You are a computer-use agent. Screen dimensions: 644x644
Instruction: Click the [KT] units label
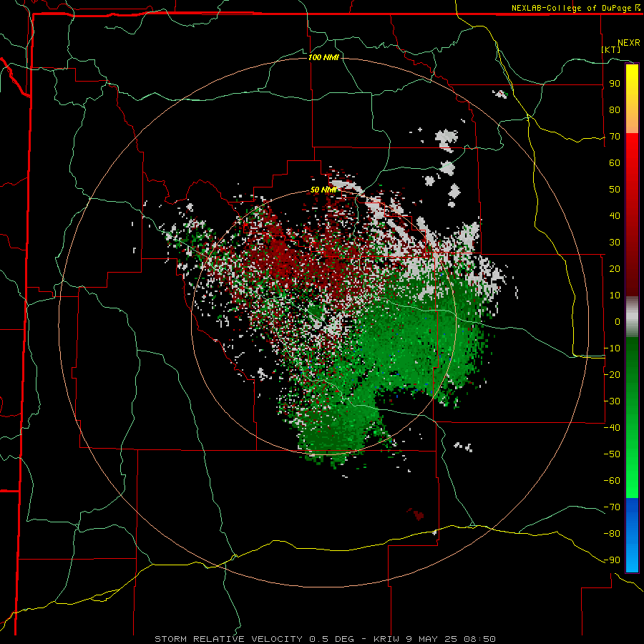(611, 49)
